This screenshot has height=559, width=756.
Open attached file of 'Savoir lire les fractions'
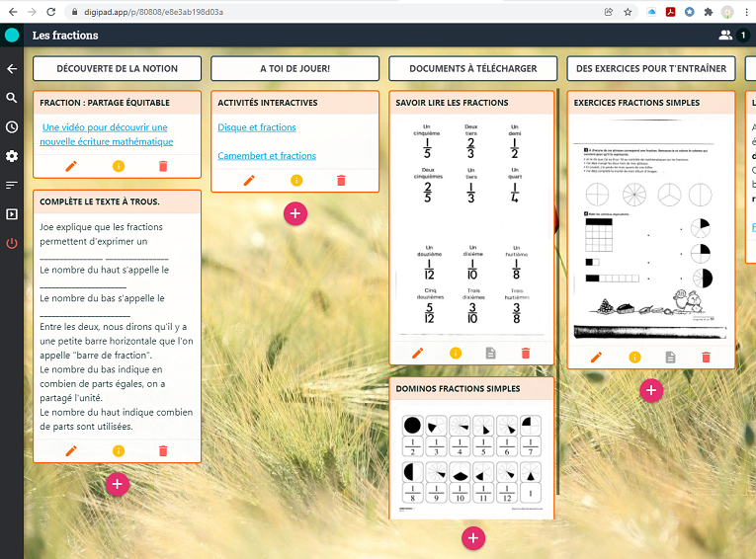click(x=490, y=353)
